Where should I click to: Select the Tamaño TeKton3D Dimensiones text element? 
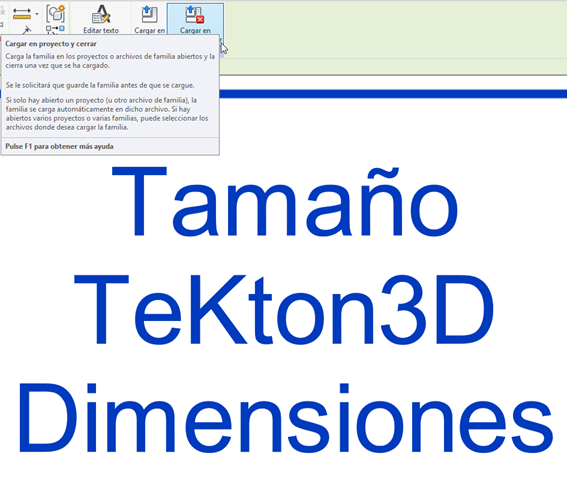[x=285, y=309]
